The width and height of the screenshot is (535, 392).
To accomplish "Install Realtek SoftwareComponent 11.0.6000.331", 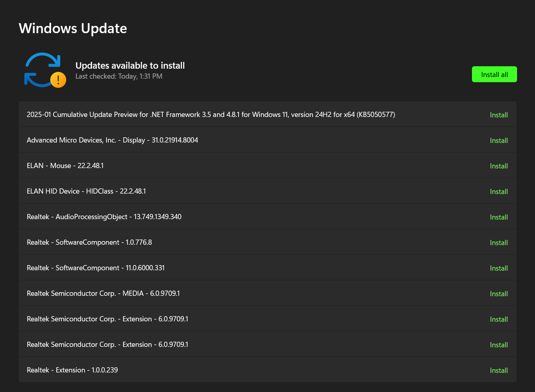I will pos(499,268).
